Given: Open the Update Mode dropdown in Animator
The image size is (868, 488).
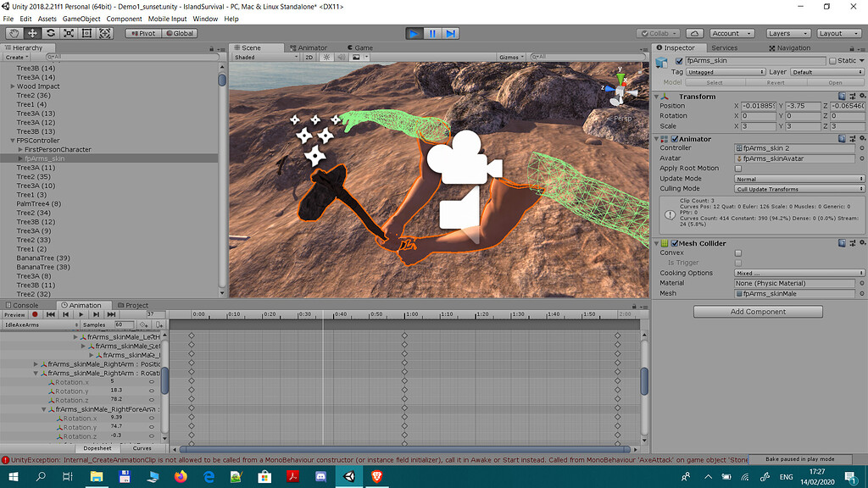Looking at the screenshot, I should pyautogui.click(x=797, y=179).
